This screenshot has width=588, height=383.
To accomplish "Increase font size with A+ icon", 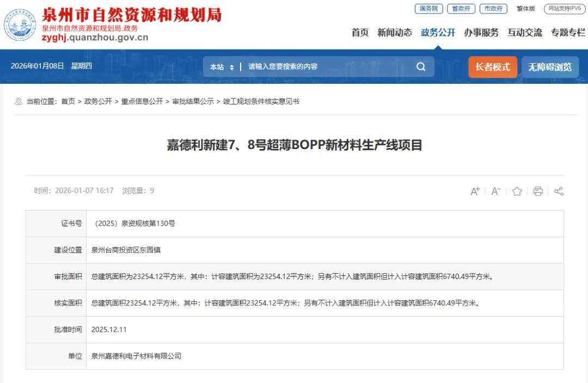I will pos(475,191).
